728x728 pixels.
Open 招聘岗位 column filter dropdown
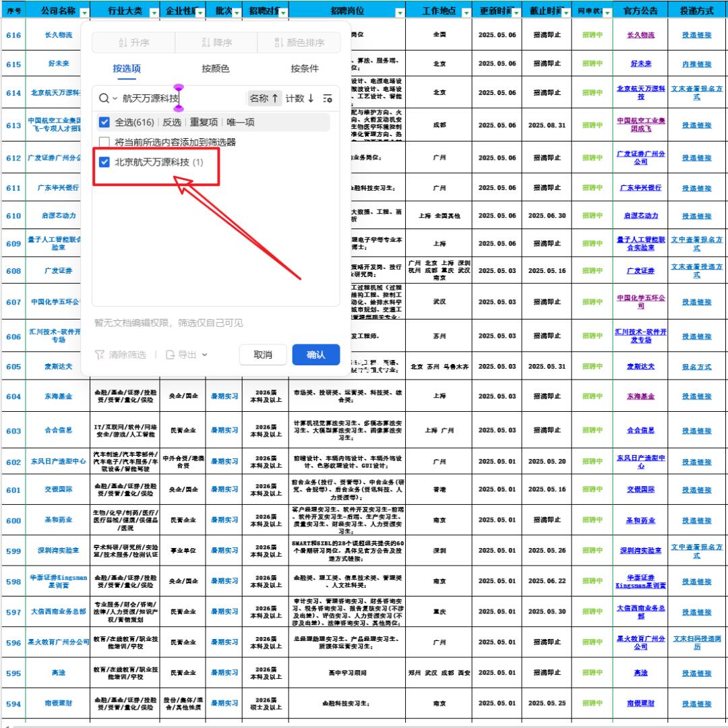pos(400,13)
